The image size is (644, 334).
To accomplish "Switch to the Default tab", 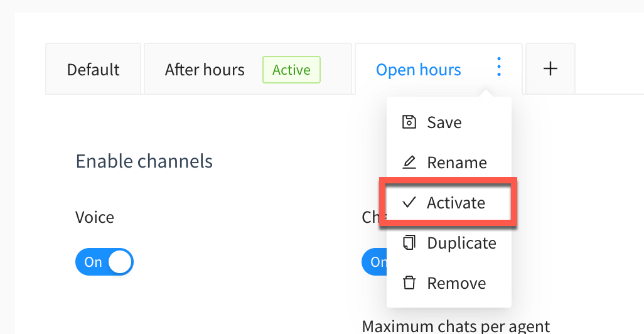I will (94, 70).
